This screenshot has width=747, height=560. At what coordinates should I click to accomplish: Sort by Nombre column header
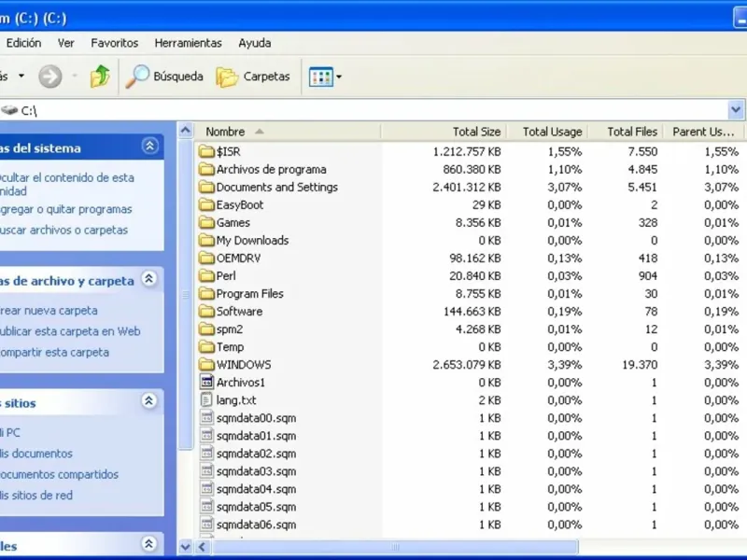tap(288, 132)
